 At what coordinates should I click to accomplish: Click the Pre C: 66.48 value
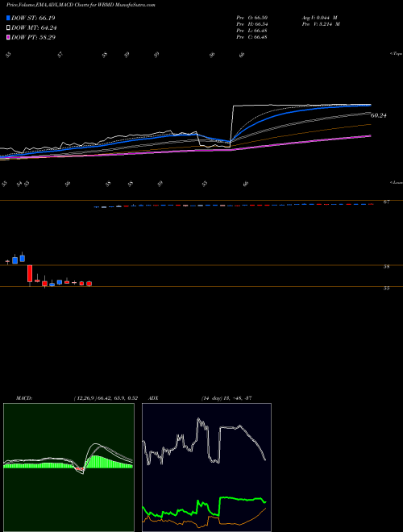(x=251, y=37)
